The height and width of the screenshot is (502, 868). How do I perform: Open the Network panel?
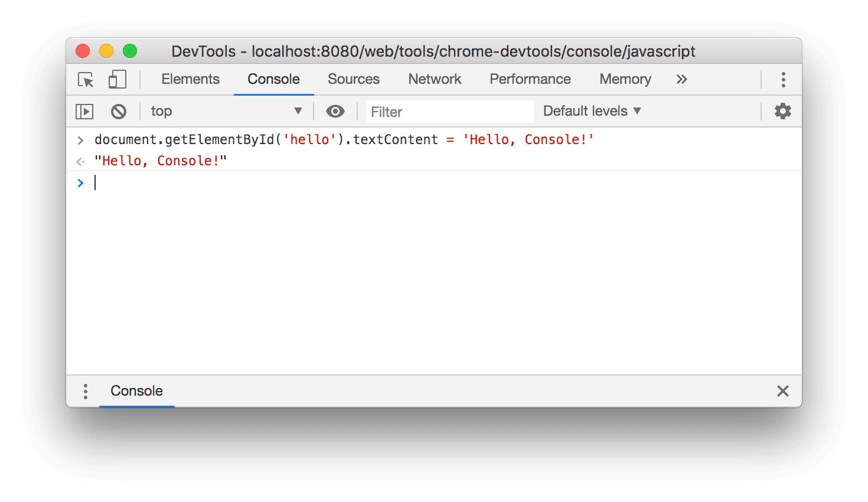435,79
